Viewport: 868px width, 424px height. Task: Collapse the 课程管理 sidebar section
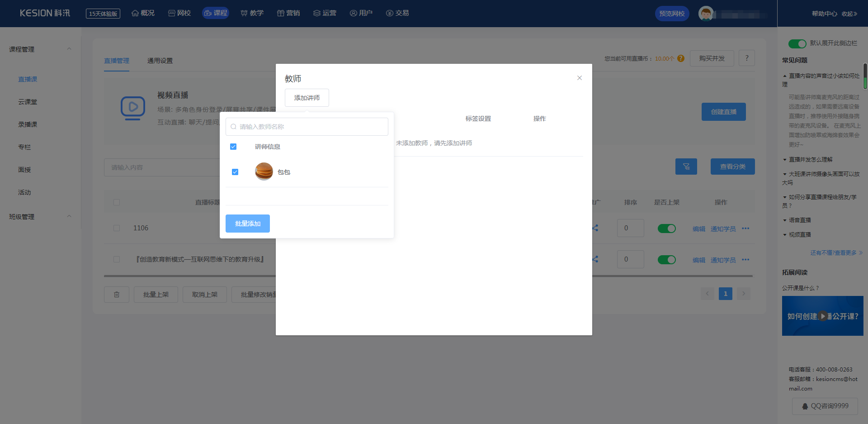(x=69, y=49)
